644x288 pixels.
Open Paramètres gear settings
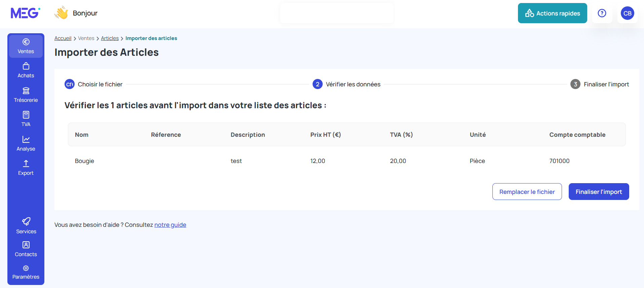[x=26, y=272]
